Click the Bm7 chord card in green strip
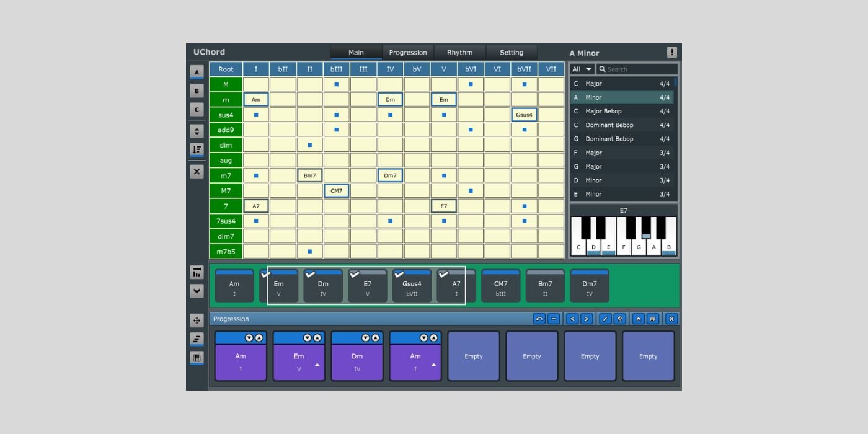This screenshot has width=868, height=434. coord(545,286)
